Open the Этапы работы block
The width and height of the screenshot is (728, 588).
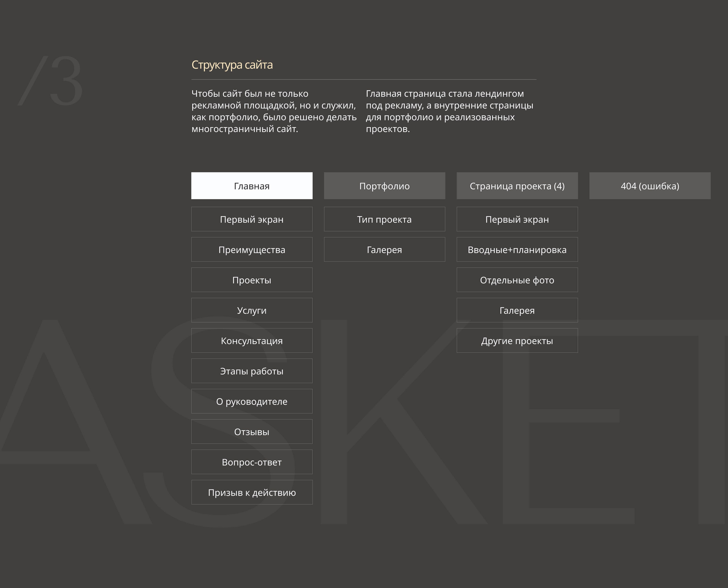click(x=252, y=371)
